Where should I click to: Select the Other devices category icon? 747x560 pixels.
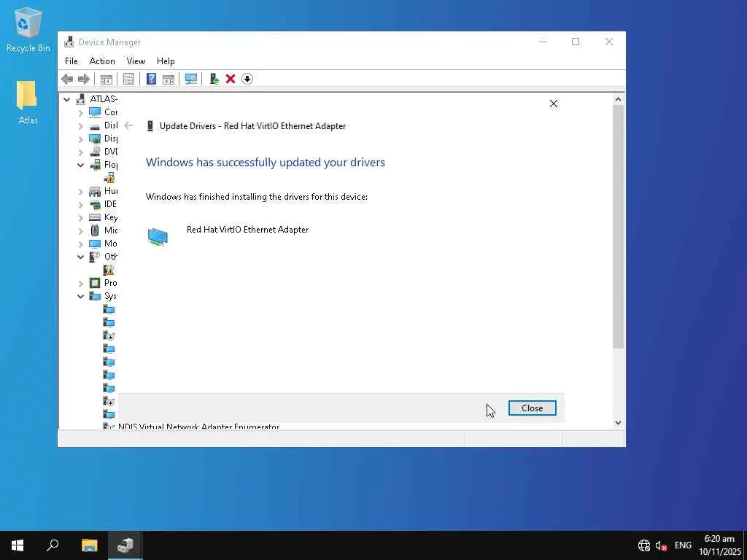click(x=95, y=257)
